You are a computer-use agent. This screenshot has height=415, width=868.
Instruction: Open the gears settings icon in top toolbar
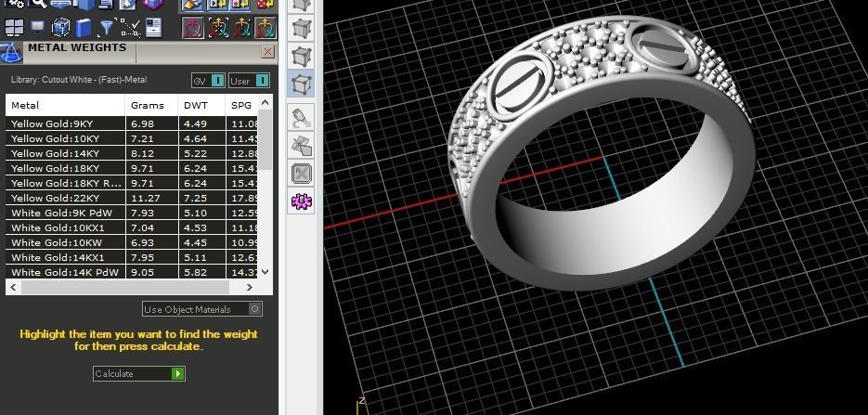click(15, 5)
